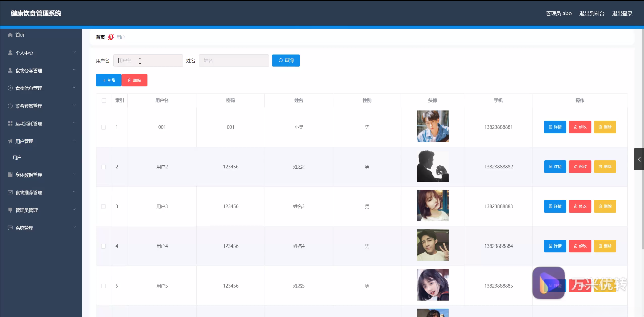
Task: Expand the 食物分类管理 menu chevron
Action: tap(74, 70)
